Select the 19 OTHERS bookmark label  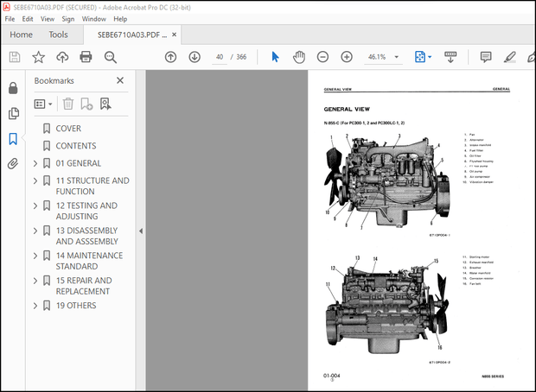76,306
